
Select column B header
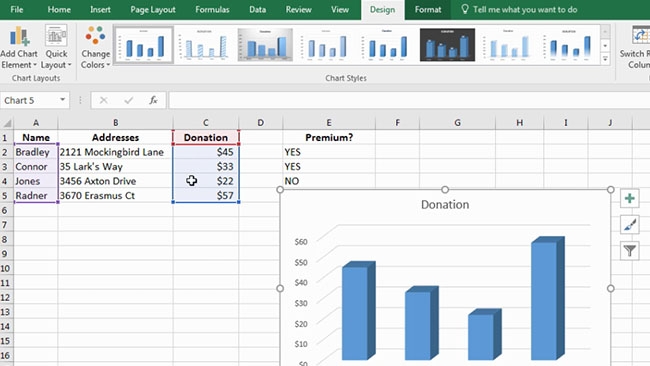[116, 123]
